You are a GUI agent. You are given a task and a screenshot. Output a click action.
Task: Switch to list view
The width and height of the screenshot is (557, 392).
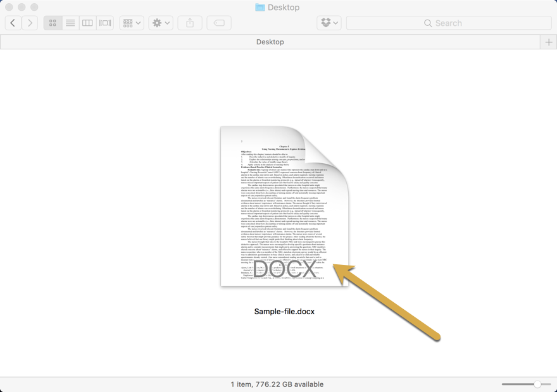70,23
